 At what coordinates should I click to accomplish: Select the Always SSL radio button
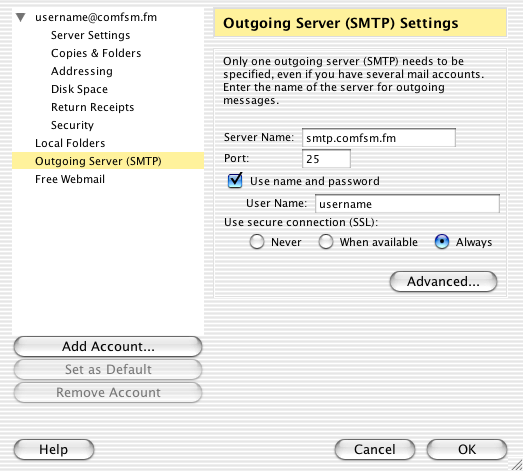(x=442, y=242)
